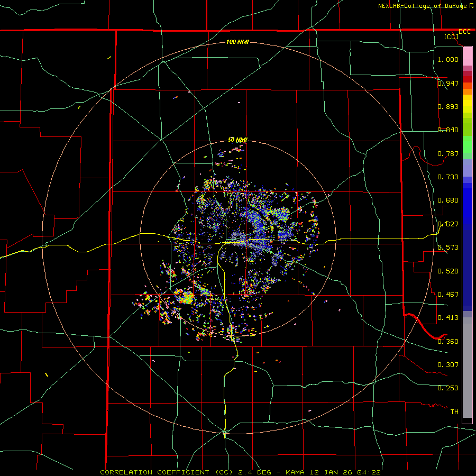This screenshot has width=476, height=476.
Task: Click the KAMA radar site center on the map
Action: [239, 239]
